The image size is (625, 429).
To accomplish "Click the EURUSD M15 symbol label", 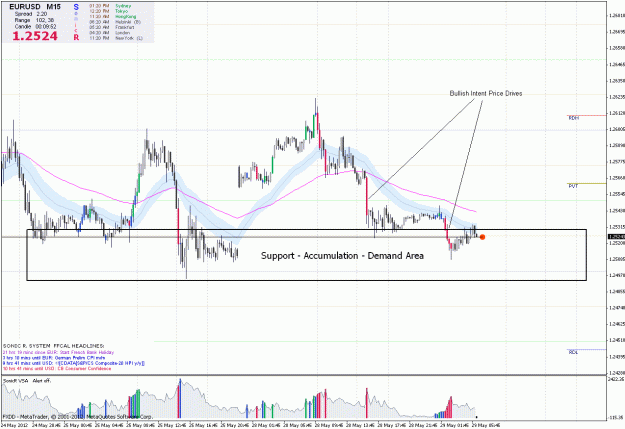I will pos(35,7).
